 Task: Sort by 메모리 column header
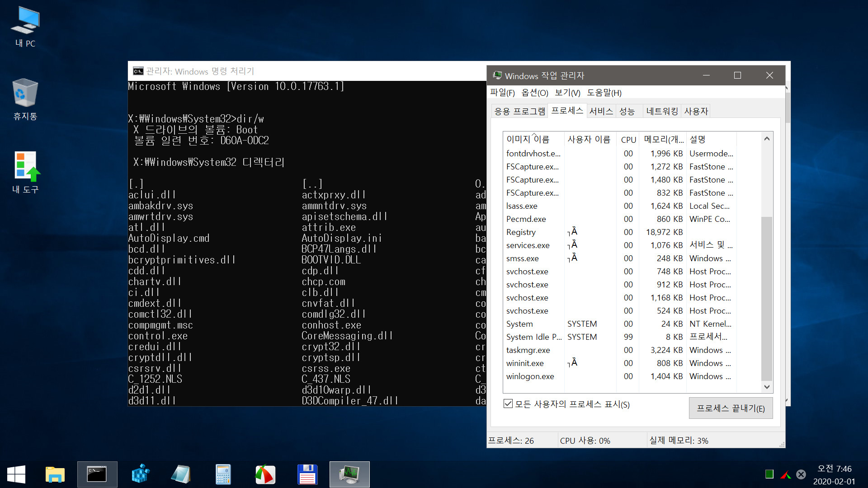tap(663, 140)
